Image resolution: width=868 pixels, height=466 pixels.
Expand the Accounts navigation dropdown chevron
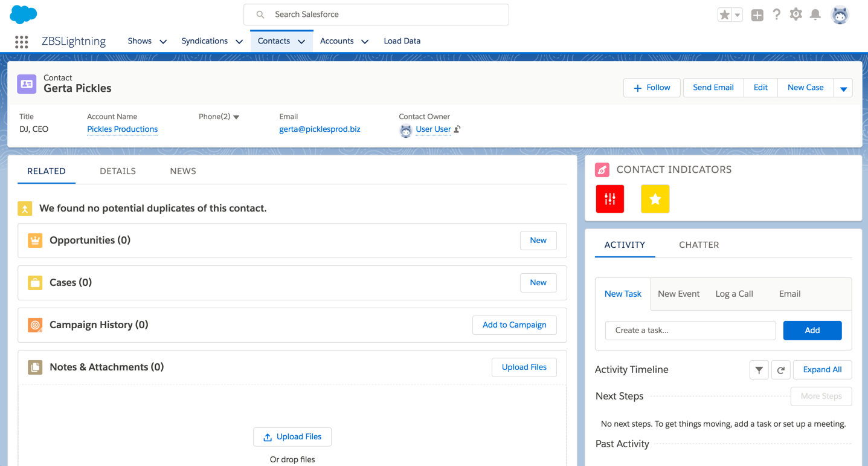[365, 42]
